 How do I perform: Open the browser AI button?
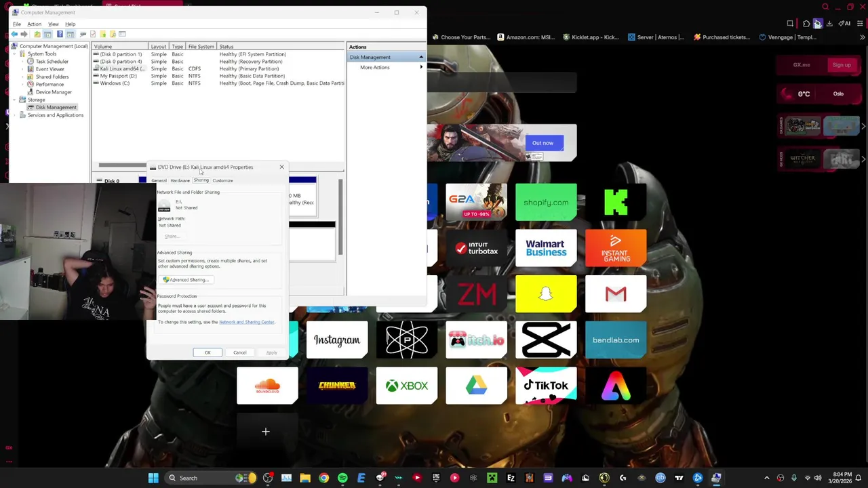pos(844,24)
